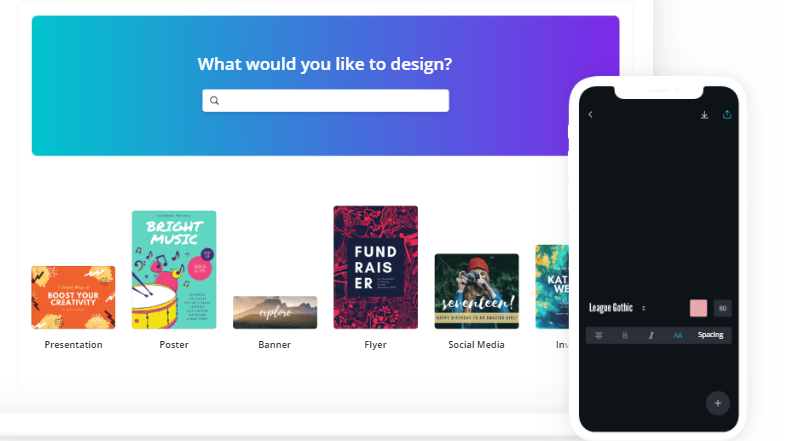
Task: Tap the back arrow in phone editor
Action: [590, 114]
